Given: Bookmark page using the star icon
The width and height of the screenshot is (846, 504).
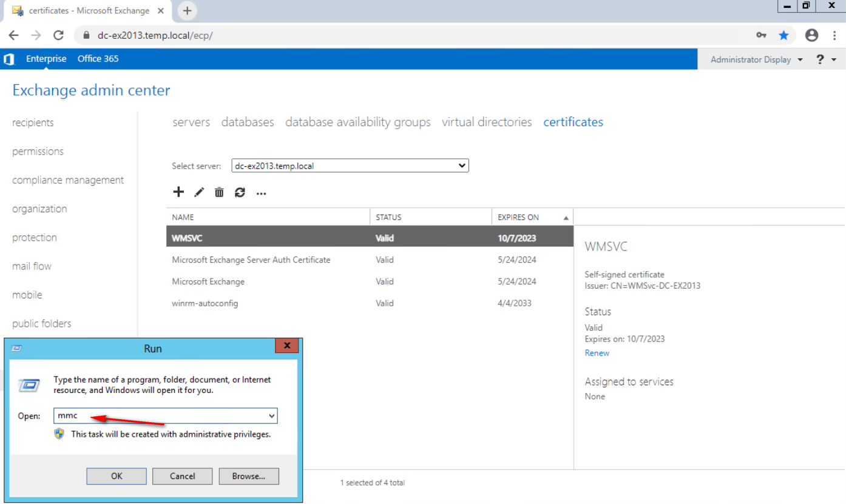Looking at the screenshot, I should (x=783, y=35).
